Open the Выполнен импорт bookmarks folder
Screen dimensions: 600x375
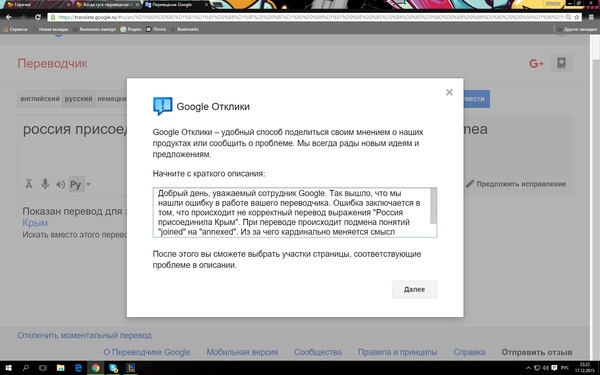pyautogui.click(x=94, y=29)
